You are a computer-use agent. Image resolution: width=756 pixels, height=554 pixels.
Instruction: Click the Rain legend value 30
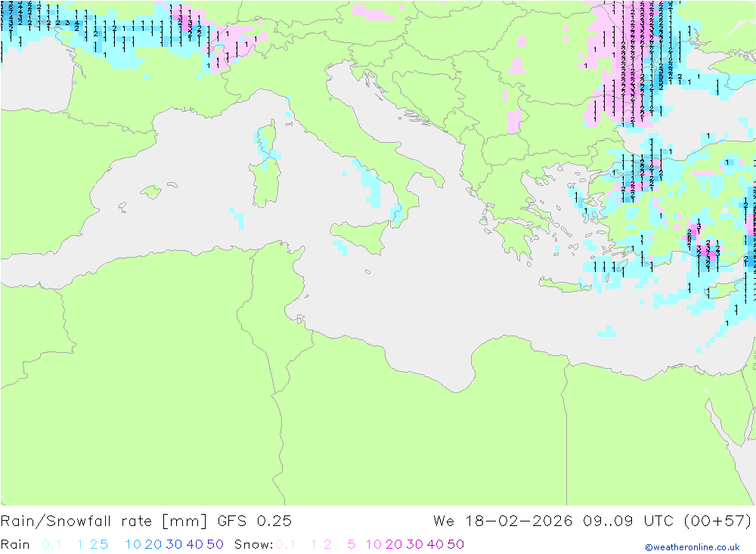[x=174, y=544]
